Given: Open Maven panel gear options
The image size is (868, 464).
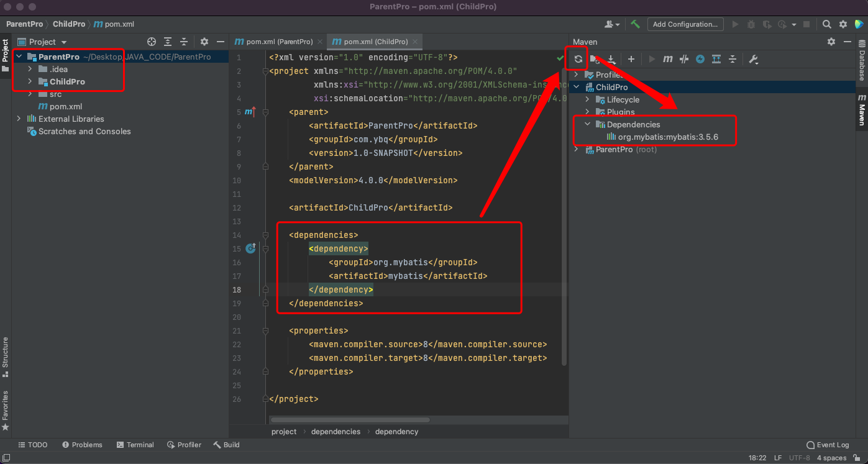Looking at the screenshot, I should pyautogui.click(x=831, y=42).
